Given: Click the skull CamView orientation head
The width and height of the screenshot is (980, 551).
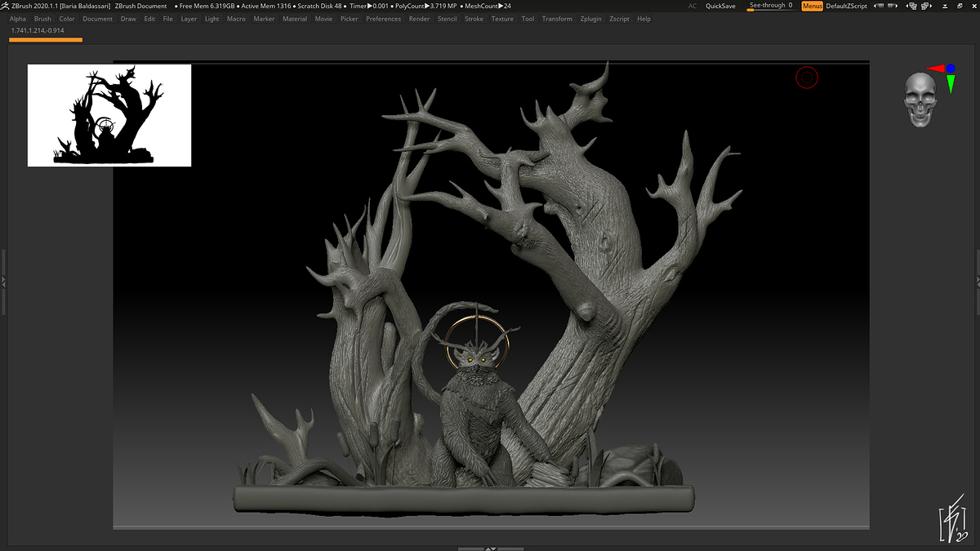Looking at the screenshot, I should pos(920,100).
